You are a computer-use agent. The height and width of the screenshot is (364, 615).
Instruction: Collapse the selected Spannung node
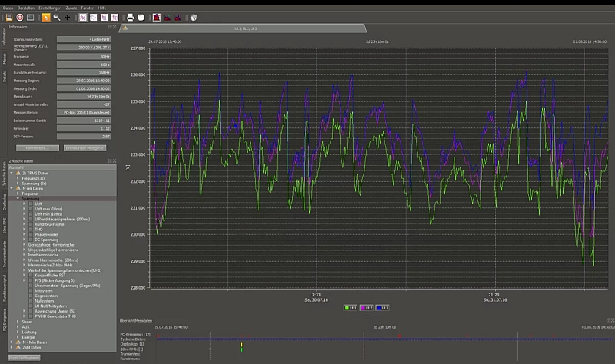tap(18, 199)
